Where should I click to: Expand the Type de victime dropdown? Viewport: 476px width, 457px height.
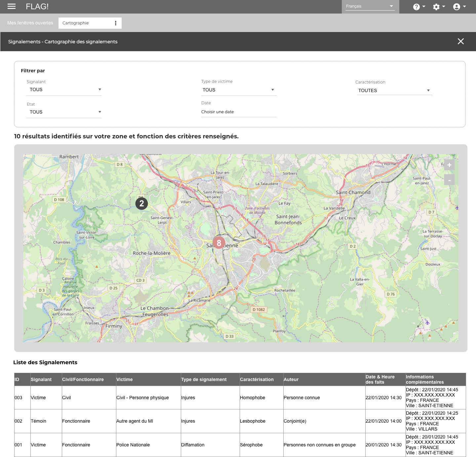(x=238, y=90)
